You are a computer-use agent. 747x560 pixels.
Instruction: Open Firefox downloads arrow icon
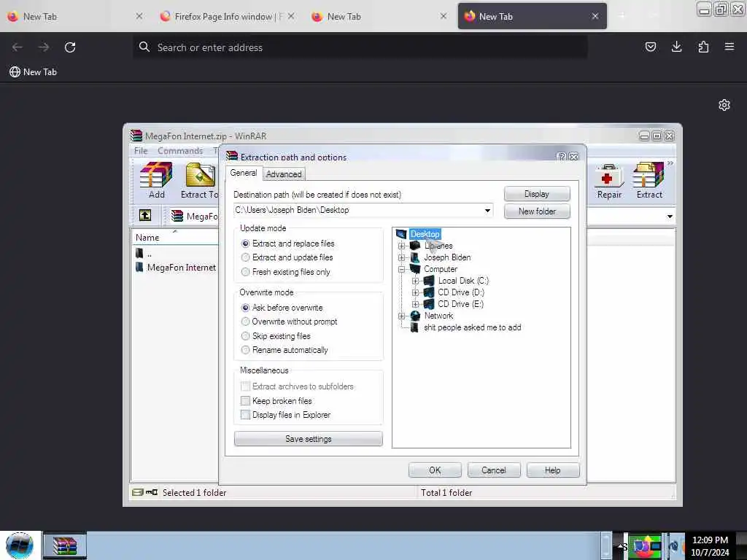click(x=676, y=47)
